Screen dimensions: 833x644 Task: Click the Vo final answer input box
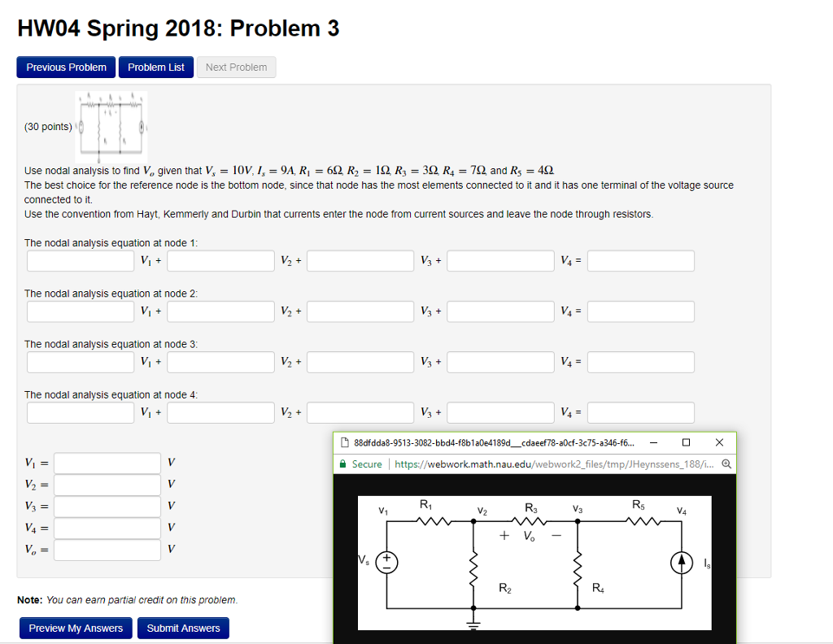pyautogui.click(x=107, y=550)
